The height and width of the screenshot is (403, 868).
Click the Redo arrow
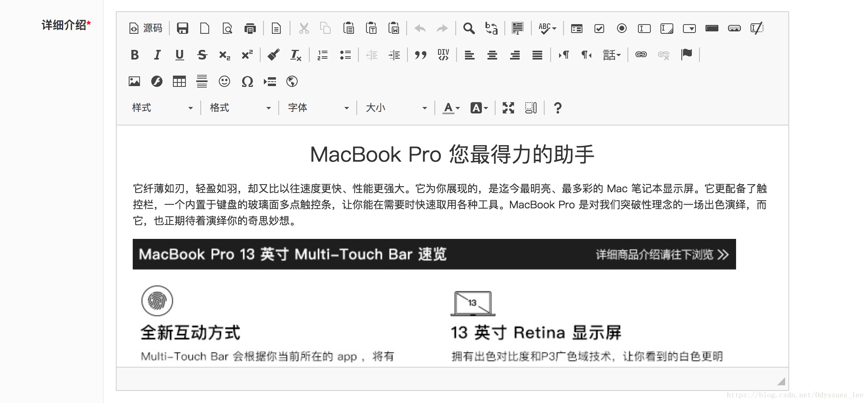(442, 28)
